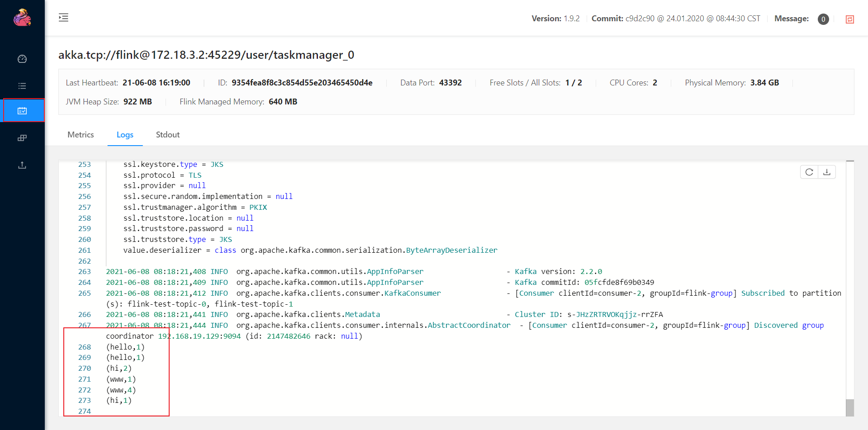Click log line 263 Kafka version entry
Screen dimensions: 868x430
(354, 272)
